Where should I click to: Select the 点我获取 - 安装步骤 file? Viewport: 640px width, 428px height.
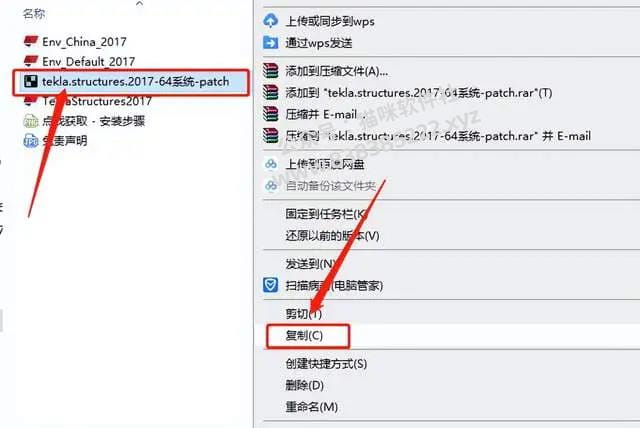[93, 121]
